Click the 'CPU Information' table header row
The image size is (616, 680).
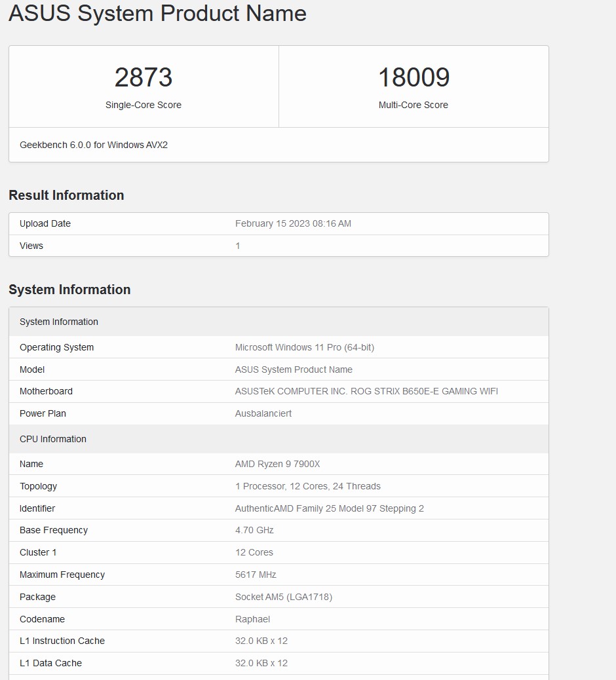click(279, 439)
